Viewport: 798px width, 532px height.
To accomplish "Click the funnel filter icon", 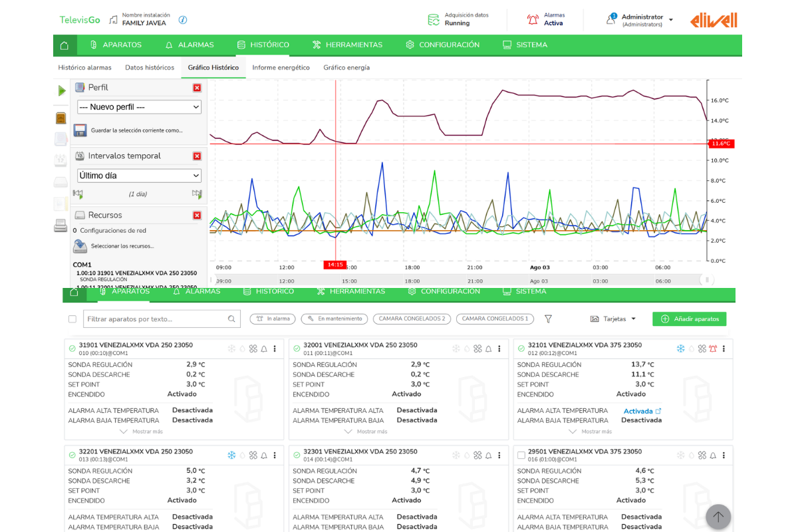I will coord(548,319).
